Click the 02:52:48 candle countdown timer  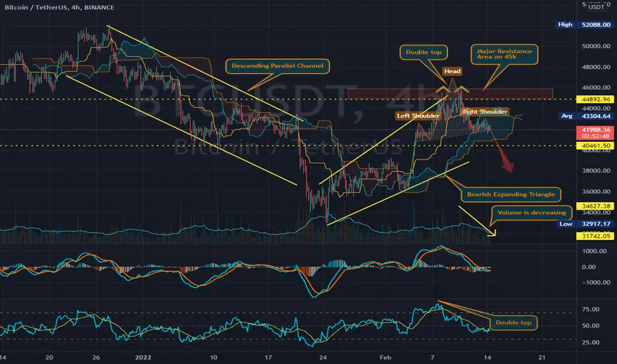595,136
